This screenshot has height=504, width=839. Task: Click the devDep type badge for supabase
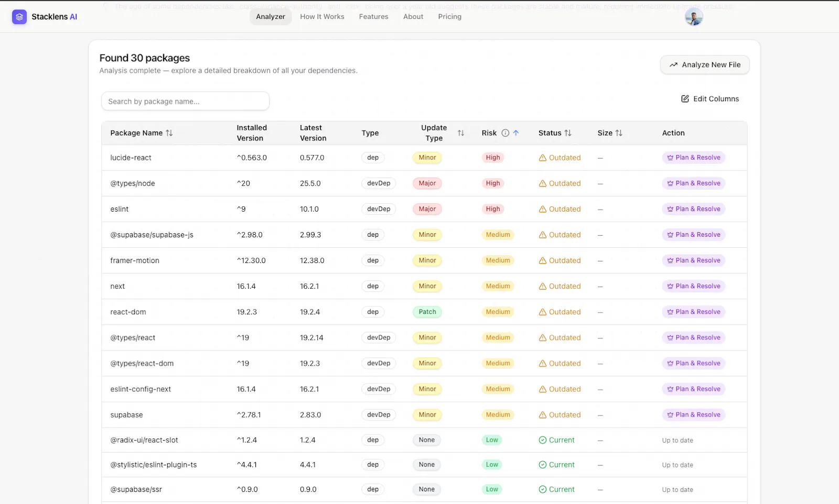[x=379, y=415]
